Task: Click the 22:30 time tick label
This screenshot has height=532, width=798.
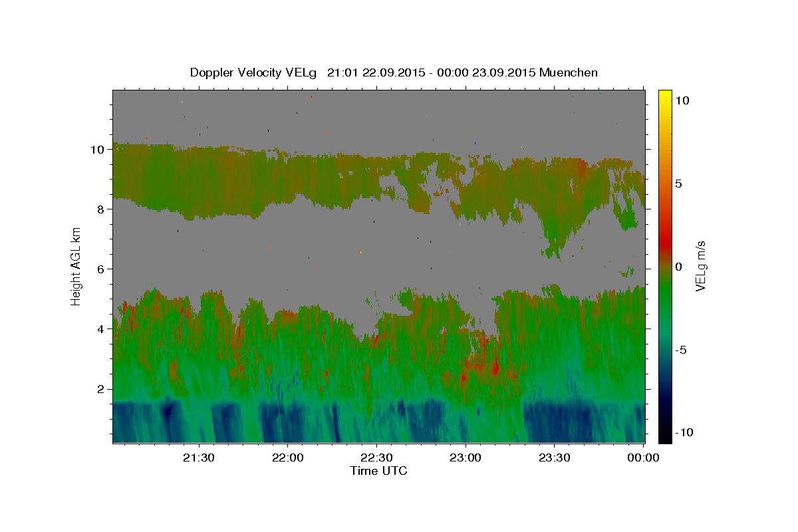Action: point(376,458)
